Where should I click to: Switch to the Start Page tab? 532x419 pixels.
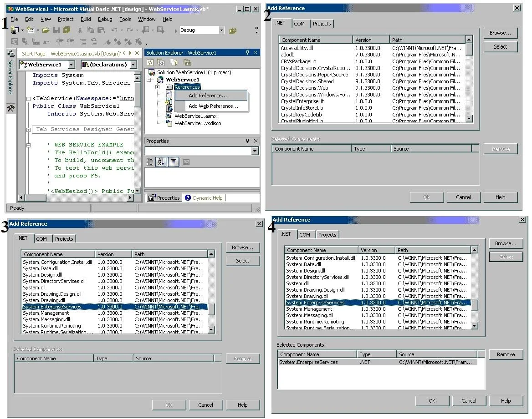click(x=33, y=54)
